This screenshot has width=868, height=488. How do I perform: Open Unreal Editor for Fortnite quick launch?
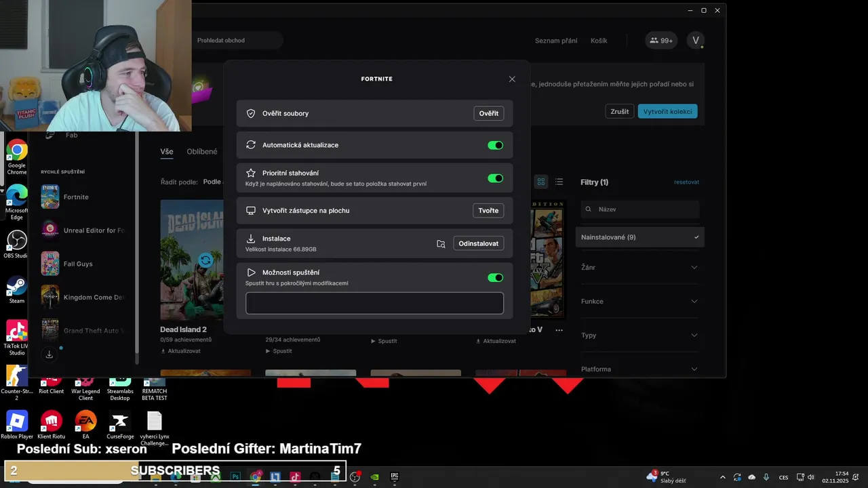[83, 230]
